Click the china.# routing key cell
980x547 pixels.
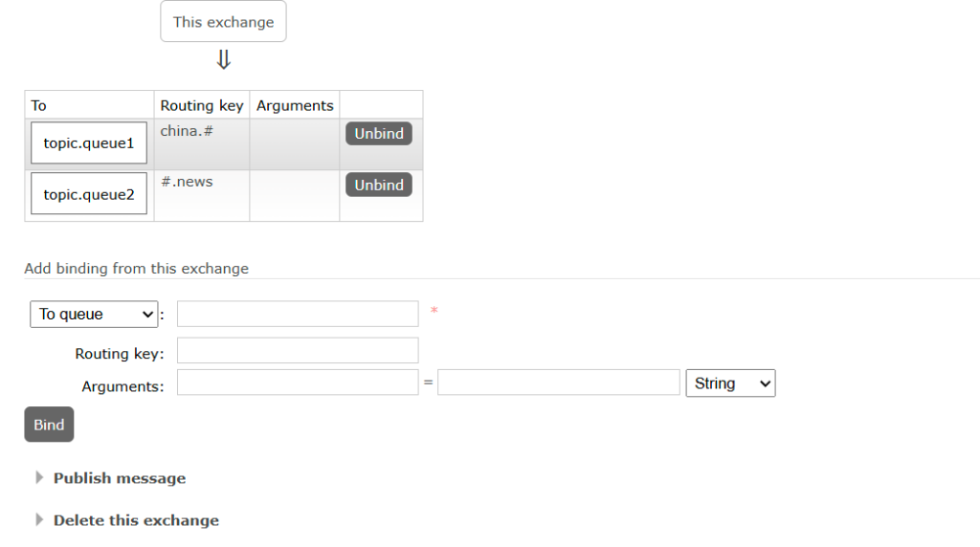[187, 131]
